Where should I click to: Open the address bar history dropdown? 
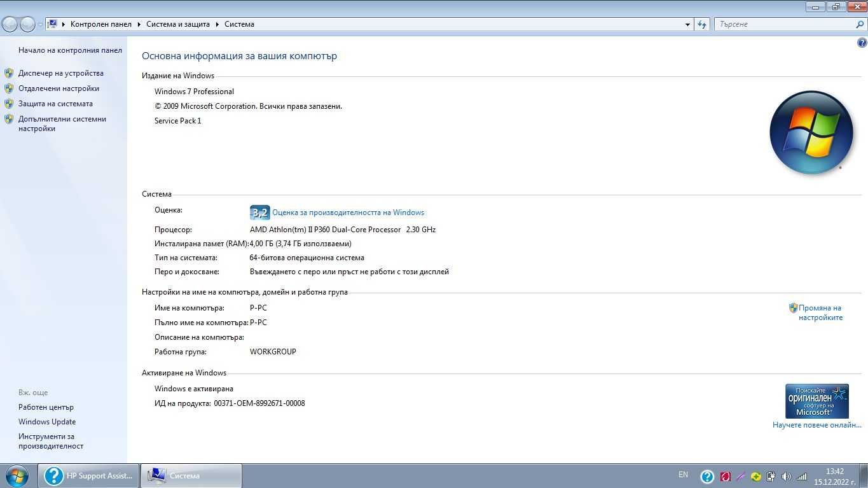click(687, 24)
